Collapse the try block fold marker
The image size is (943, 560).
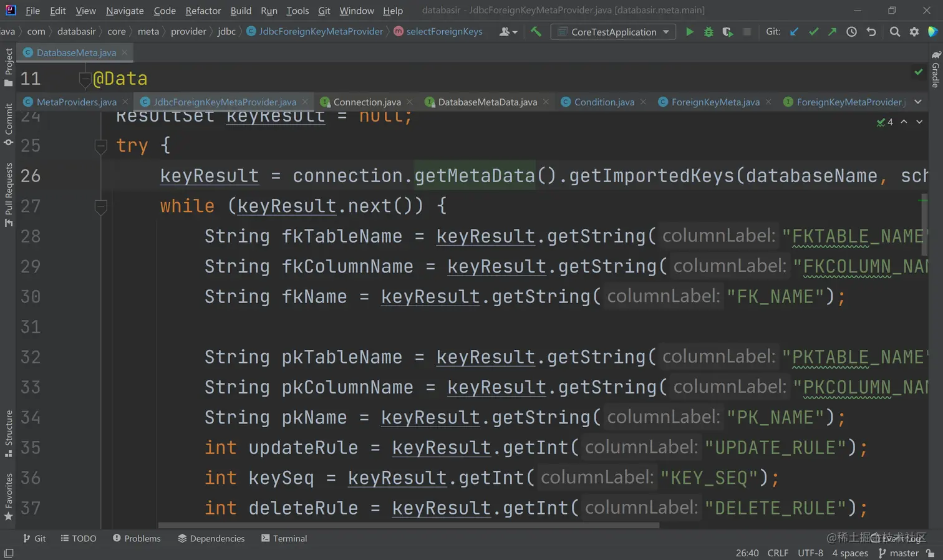pos(100,146)
